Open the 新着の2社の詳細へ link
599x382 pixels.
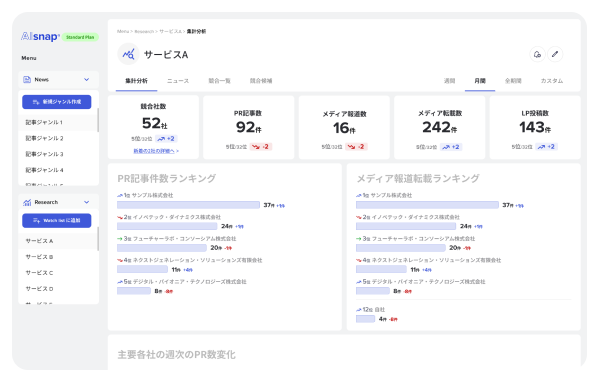pyautogui.click(x=156, y=151)
